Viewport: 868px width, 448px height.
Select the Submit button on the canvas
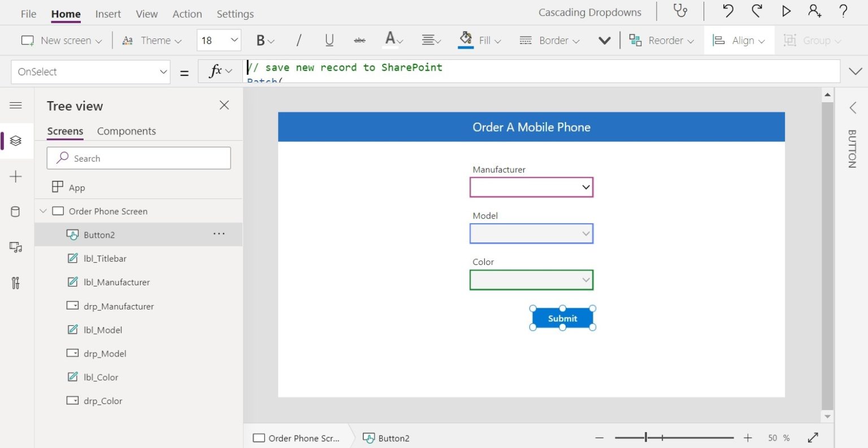click(x=562, y=318)
